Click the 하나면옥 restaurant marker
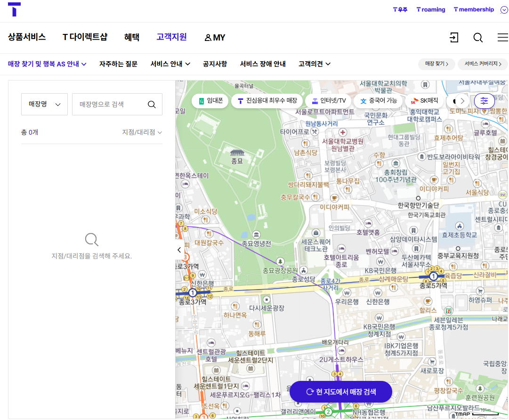The width and height of the screenshot is (509, 420). coord(235,306)
